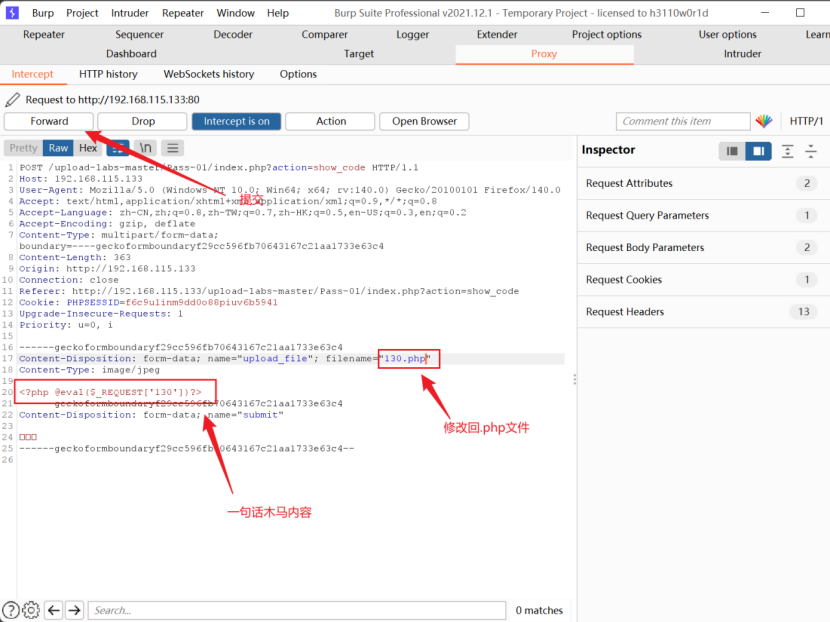
Task: Click the Search input field
Action: 296,610
